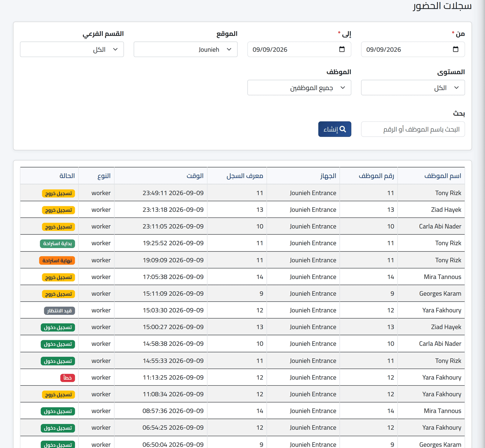
Task: Expand the القسم الفرعي dropdown
Action: [72, 49]
